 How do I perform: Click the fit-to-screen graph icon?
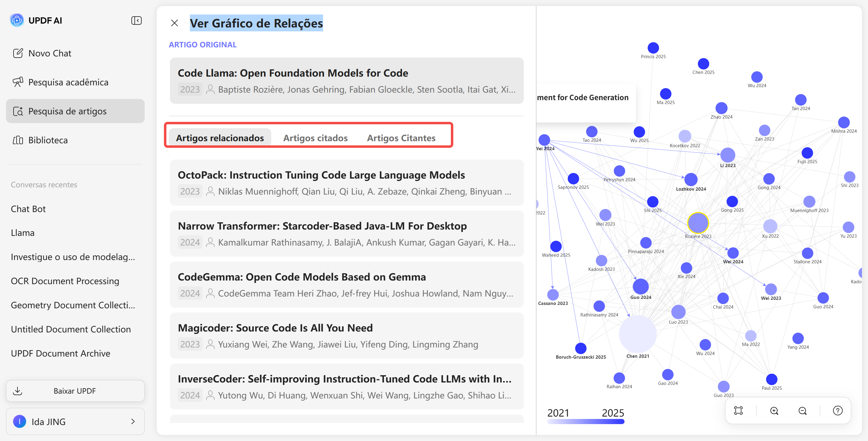click(x=738, y=411)
